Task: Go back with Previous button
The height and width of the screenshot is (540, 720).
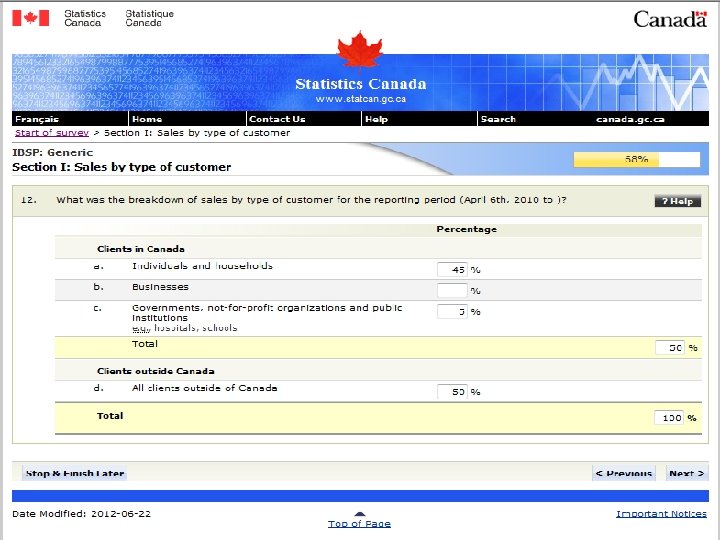Action: pyautogui.click(x=624, y=473)
